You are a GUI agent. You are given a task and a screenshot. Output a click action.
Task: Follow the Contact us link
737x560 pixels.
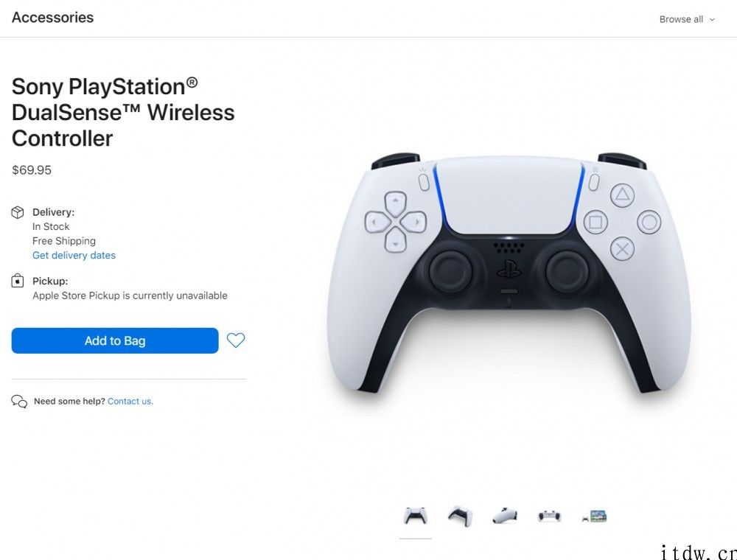(x=130, y=401)
